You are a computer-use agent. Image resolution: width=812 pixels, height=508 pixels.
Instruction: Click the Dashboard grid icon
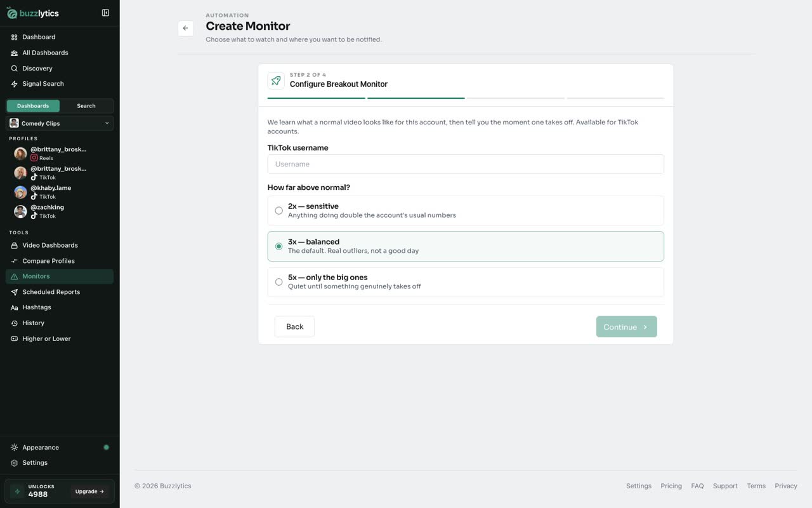coord(14,37)
